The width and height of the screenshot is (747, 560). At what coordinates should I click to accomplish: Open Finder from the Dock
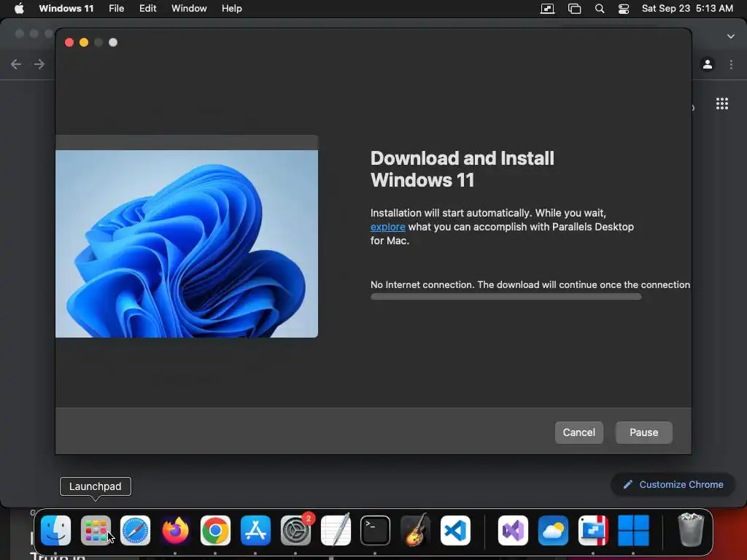[x=55, y=530]
